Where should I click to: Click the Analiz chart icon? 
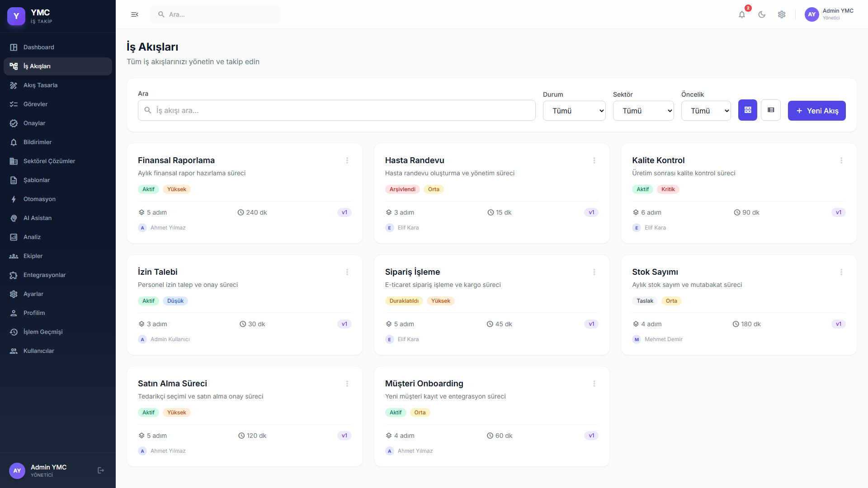14,237
